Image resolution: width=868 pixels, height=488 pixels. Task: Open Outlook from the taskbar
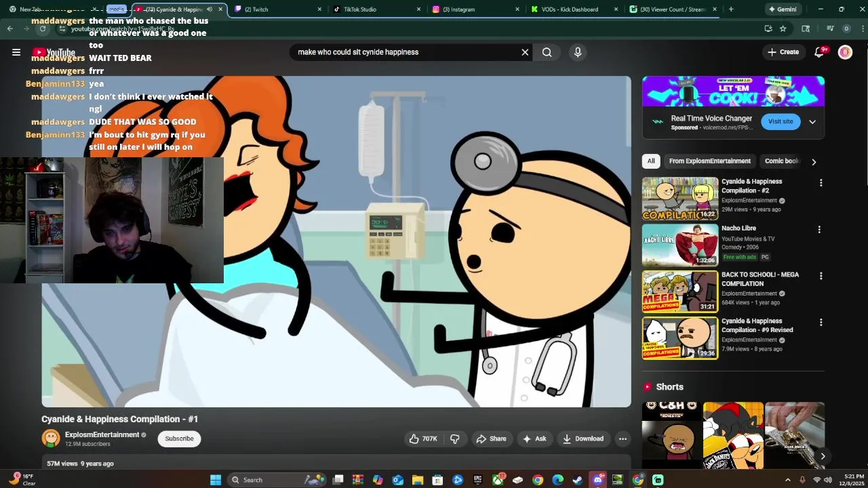[x=398, y=480]
